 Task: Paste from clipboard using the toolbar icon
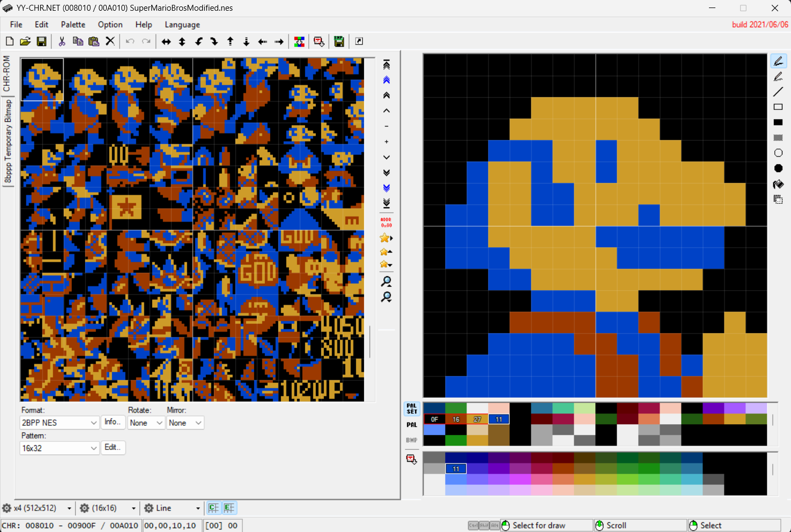coord(94,41)
